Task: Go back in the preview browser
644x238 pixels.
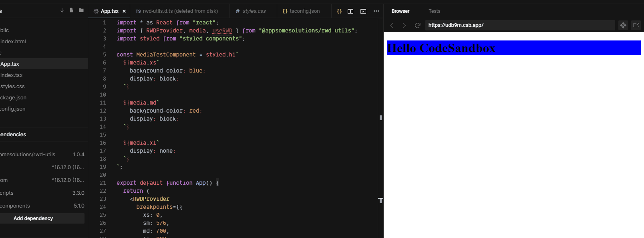Action: pos(392,25)
